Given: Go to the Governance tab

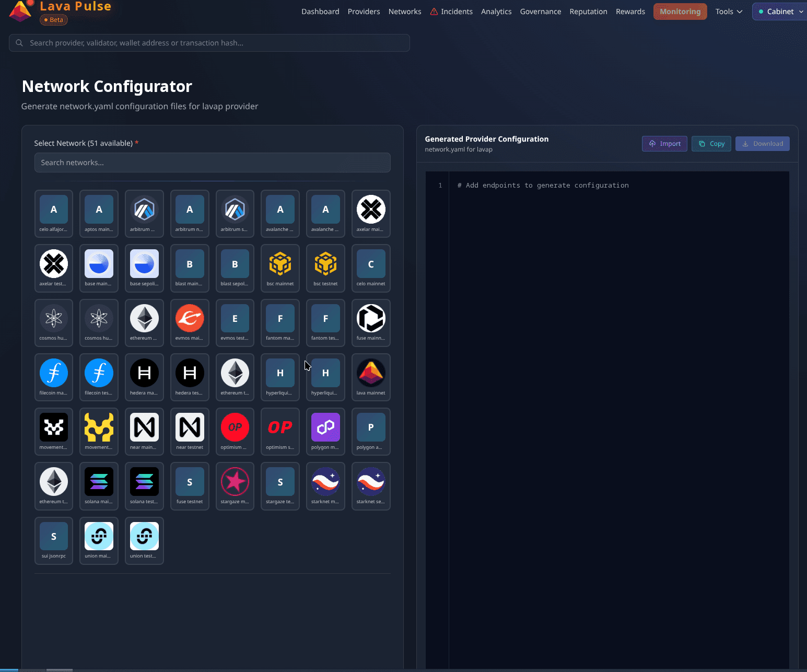Looking at the screenshot, I should pos(540,11).
